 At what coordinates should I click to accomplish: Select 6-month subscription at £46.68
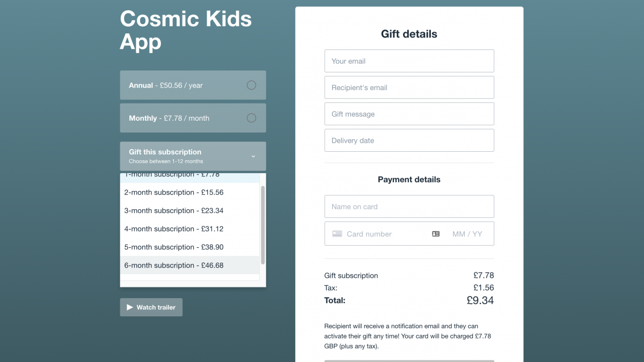tap(174, 265)
